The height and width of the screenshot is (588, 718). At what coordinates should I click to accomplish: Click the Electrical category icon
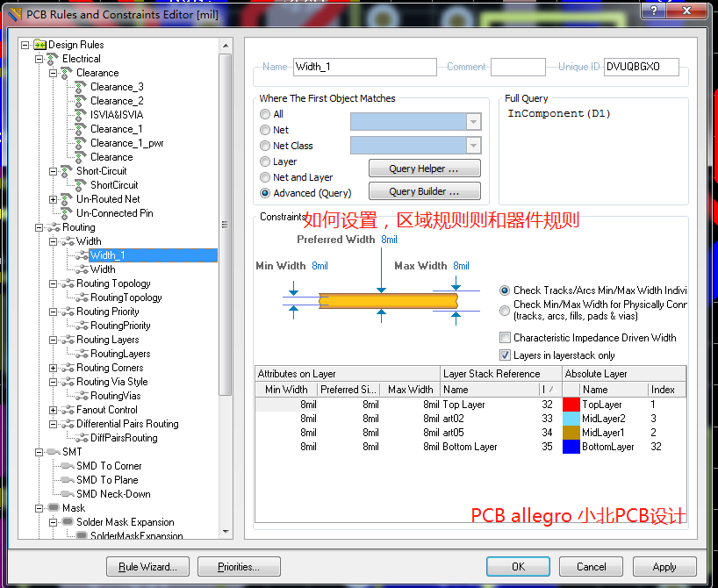click(53, 59)
